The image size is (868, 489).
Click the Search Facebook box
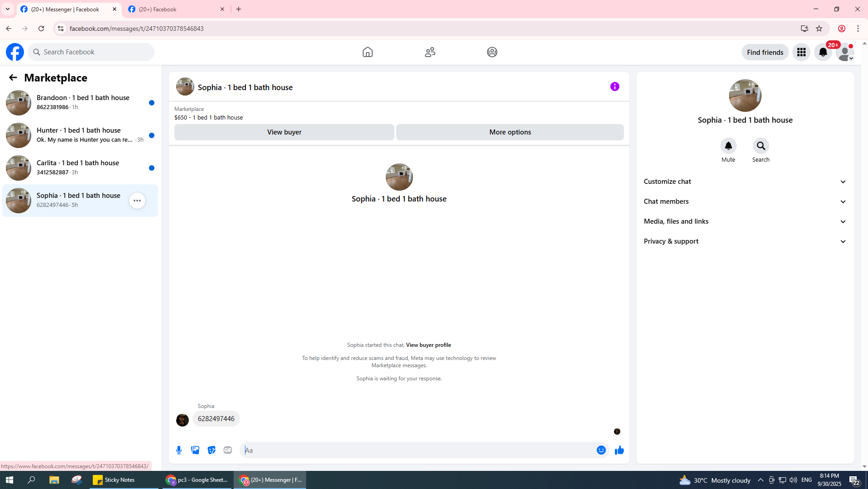click(91, 52)
